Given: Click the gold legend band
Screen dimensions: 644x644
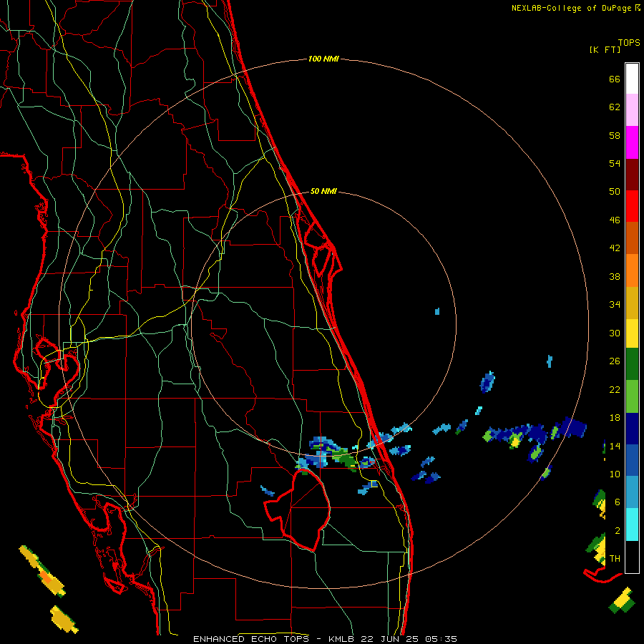Looking at the screenshot, I should (x=632, y=303).
